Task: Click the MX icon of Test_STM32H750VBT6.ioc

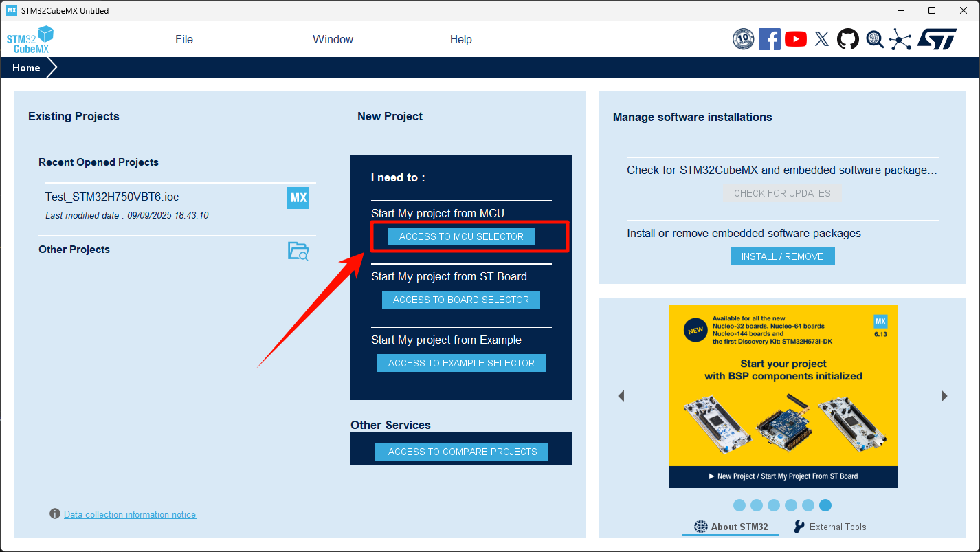Action: [x=298, y=198]
